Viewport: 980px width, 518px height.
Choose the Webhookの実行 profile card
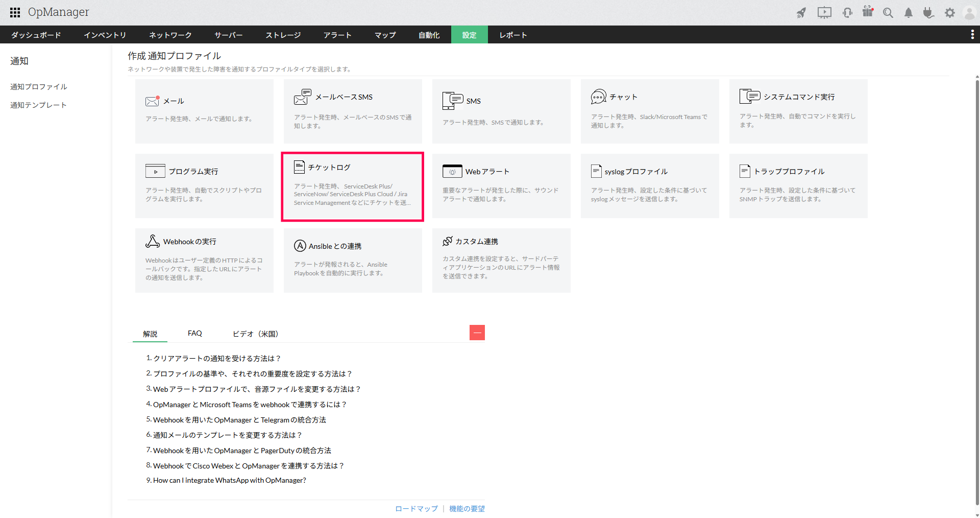point(204,260)
